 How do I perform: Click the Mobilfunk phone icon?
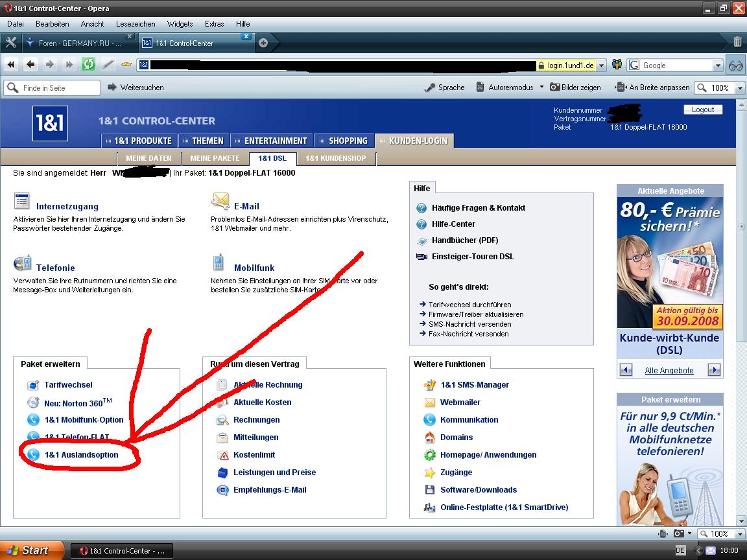click(219, 262)
